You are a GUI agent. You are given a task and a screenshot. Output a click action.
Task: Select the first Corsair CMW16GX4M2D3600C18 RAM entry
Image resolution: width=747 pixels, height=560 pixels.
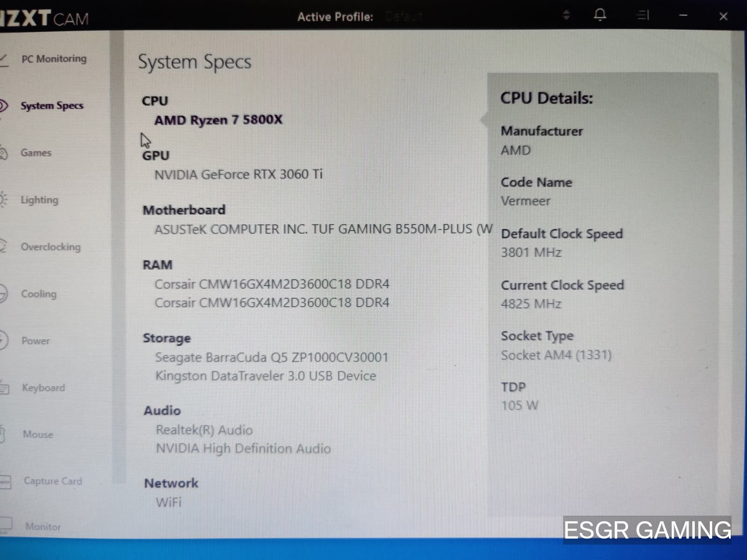272,284
